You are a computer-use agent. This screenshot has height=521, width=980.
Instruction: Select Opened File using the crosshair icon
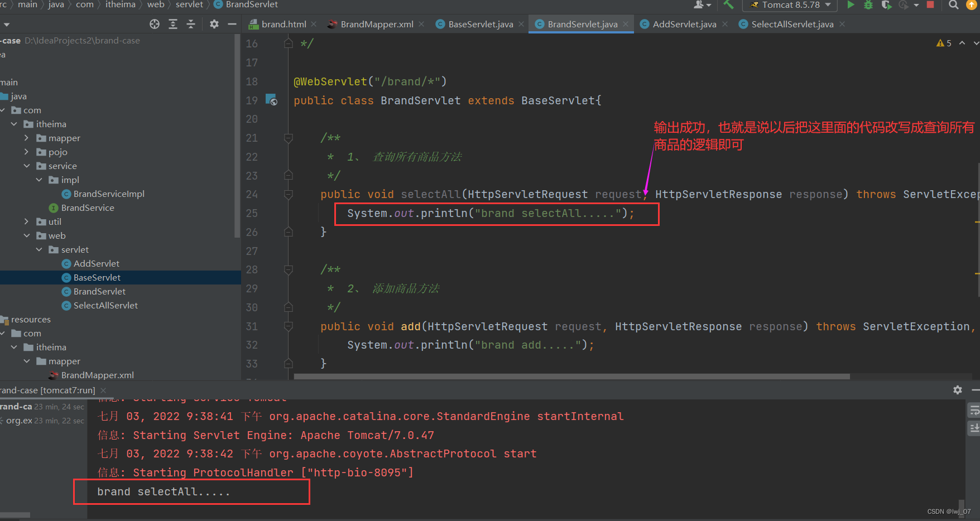155,25
